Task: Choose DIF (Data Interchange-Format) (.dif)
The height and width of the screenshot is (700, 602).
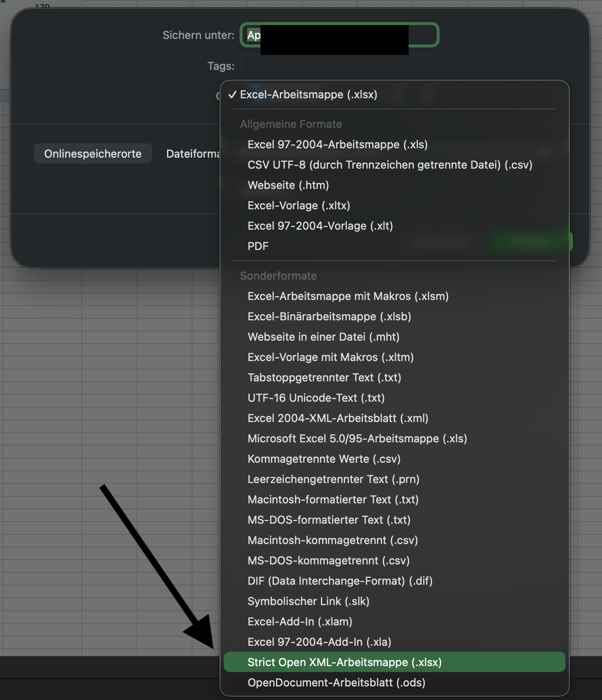Action: [394, 581]
